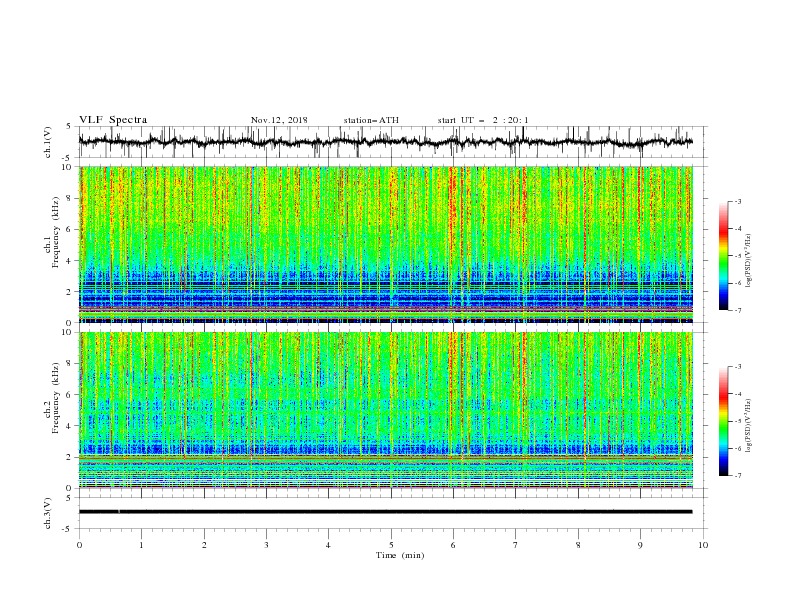Click the "-4" label on ch.2 colorbar
792x612 pixels.
(x=737, y=394)
